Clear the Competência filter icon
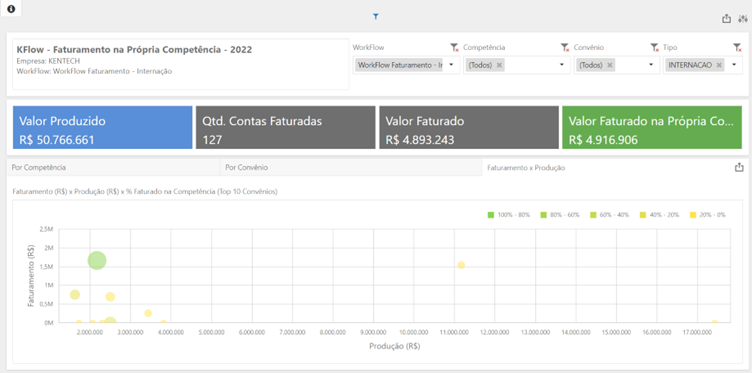Screen dimensions: 752x373 pyautogui.click(x=564, y=47)
